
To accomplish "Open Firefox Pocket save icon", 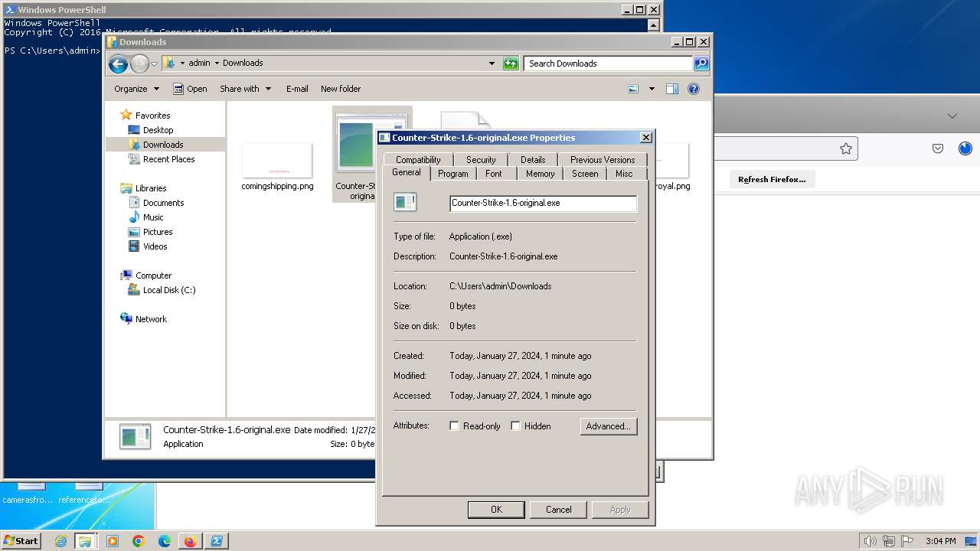I will [x=938, y=148].
